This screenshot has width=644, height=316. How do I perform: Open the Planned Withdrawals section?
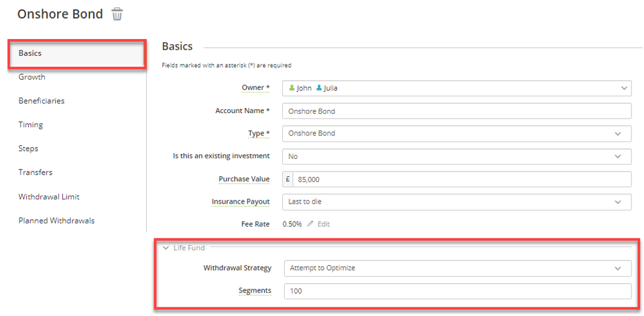[57, 221]
